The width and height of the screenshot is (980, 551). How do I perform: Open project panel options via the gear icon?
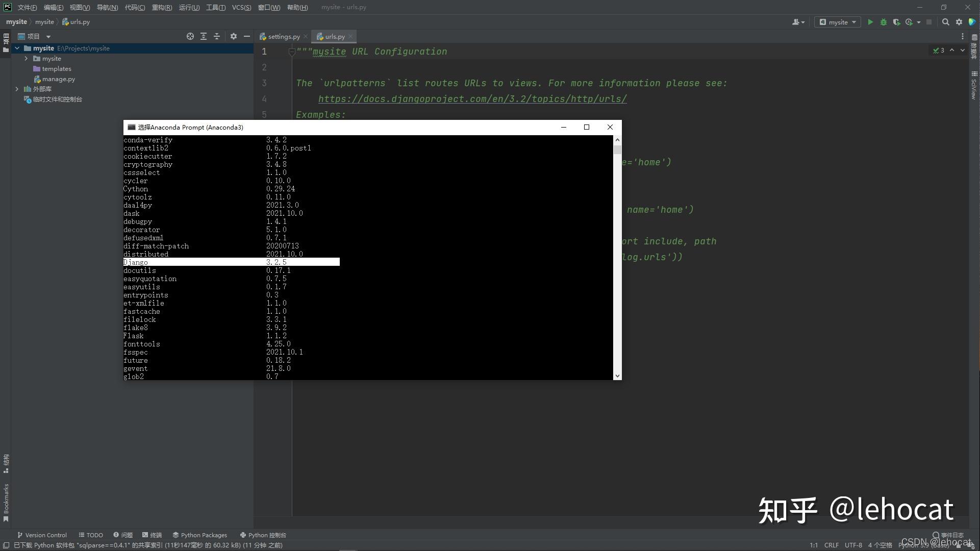coord(234,36)
